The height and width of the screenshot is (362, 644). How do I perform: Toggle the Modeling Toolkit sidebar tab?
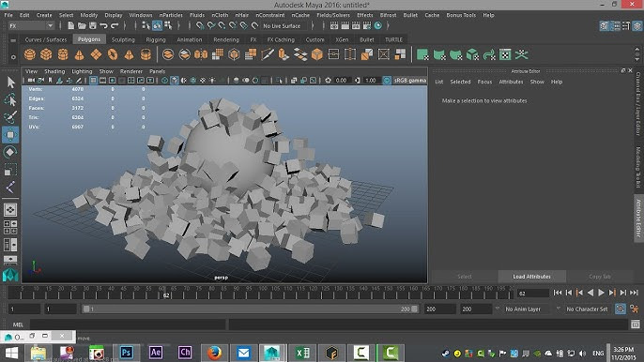637,167
